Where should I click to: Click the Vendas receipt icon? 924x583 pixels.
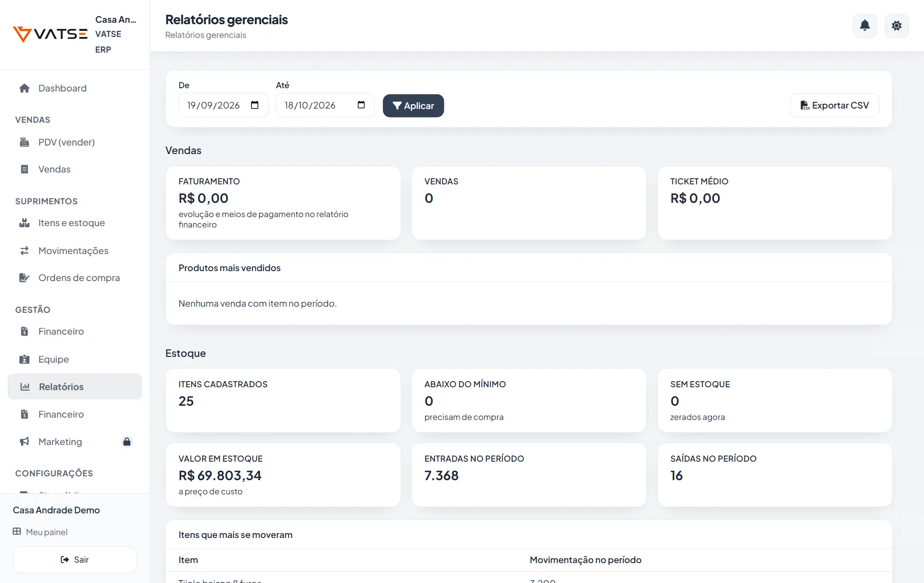point(25,169)
